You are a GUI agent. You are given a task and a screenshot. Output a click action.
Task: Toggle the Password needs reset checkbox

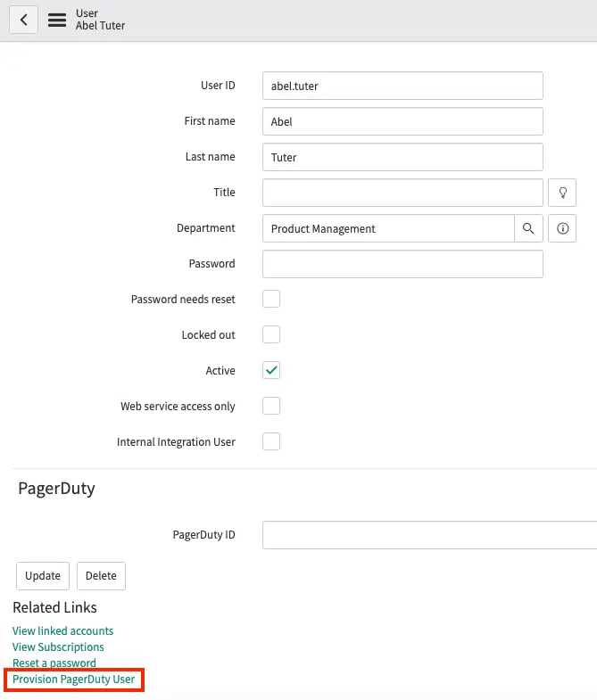point(271,299)
